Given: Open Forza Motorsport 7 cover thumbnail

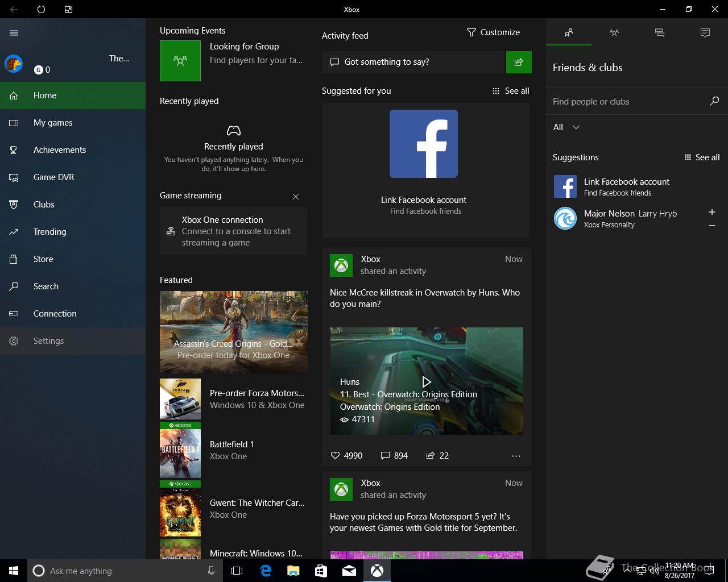Looking at the screenshot, I should pos(180,399).
